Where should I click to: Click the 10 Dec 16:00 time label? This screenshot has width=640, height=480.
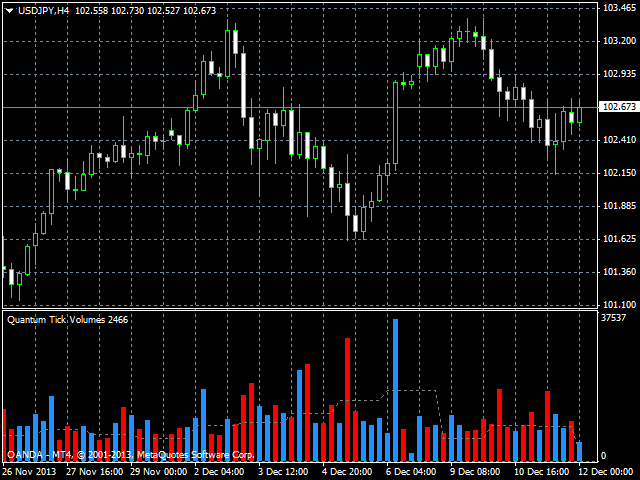(543, 472)
